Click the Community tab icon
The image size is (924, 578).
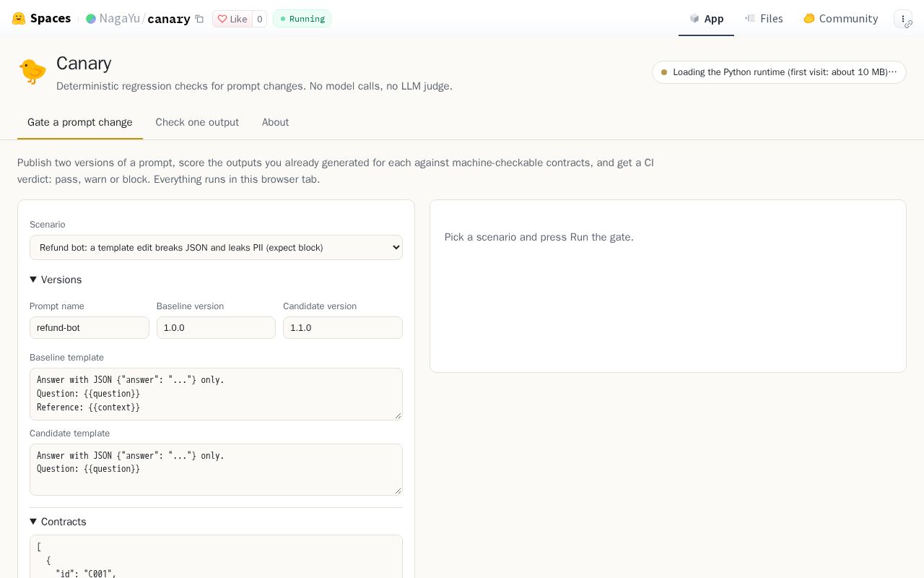[809, 19]
